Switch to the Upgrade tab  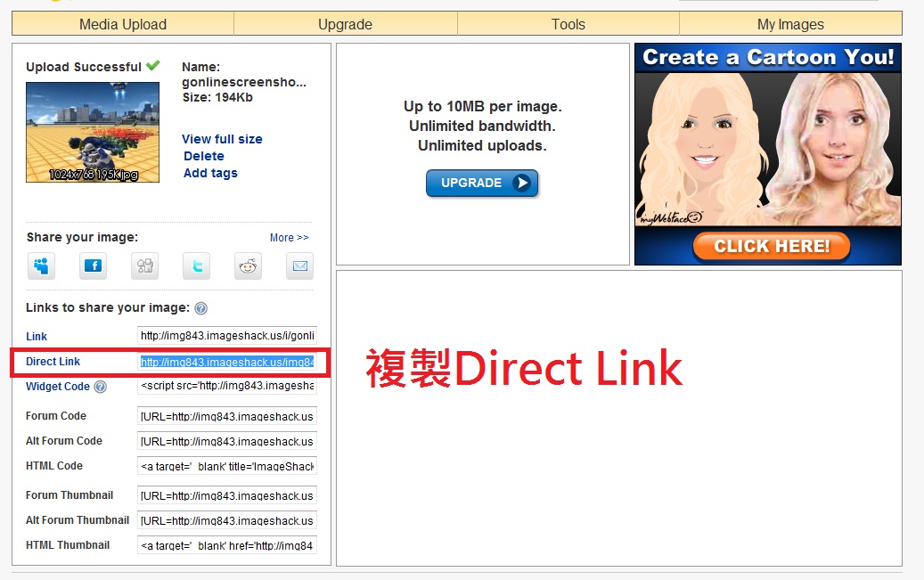click(x=346, y=24)
